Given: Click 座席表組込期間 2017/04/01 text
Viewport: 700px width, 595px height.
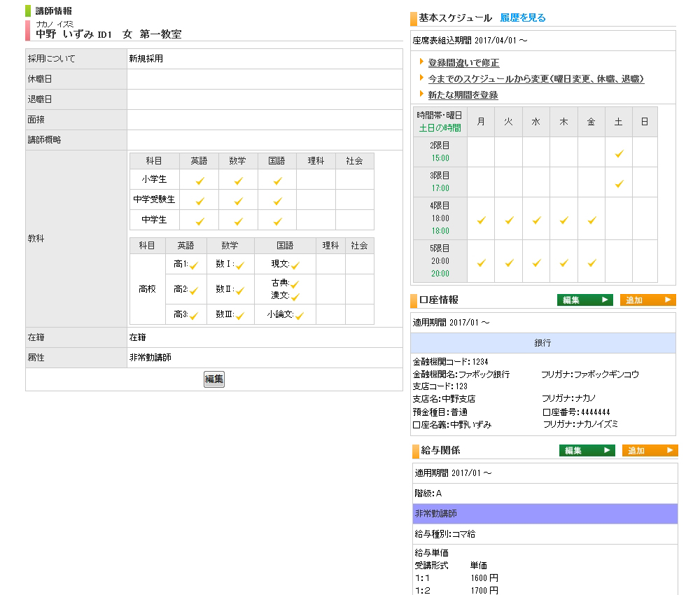Looking at the screenshot, I should point(470,41).
